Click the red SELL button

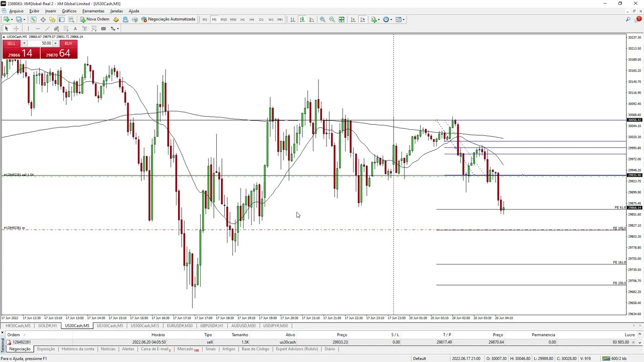[x=11, y=44]
